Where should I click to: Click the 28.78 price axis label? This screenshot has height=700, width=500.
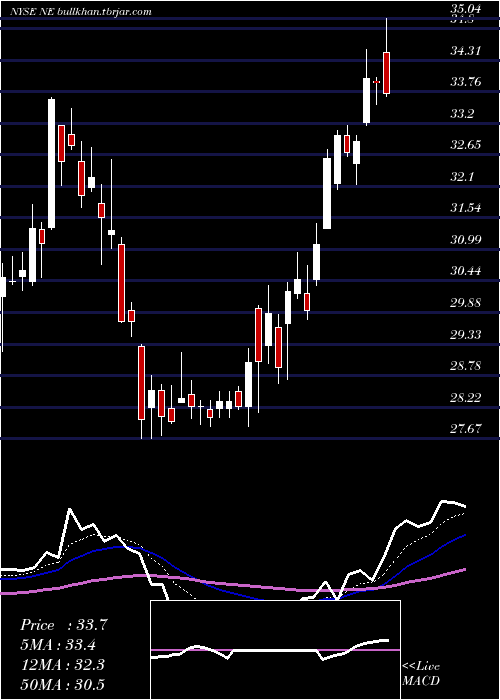point(466,366)
